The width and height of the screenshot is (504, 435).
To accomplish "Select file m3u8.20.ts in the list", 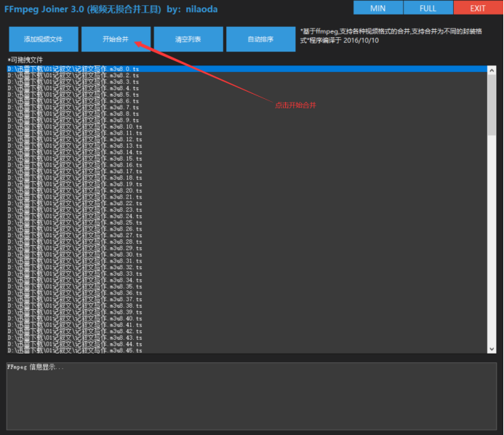I will pos(247,191).
